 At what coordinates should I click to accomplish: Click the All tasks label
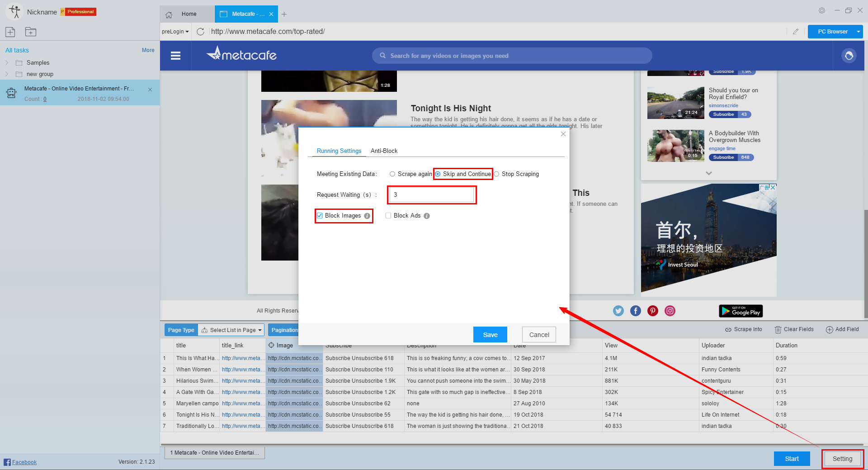coord(17,50)
